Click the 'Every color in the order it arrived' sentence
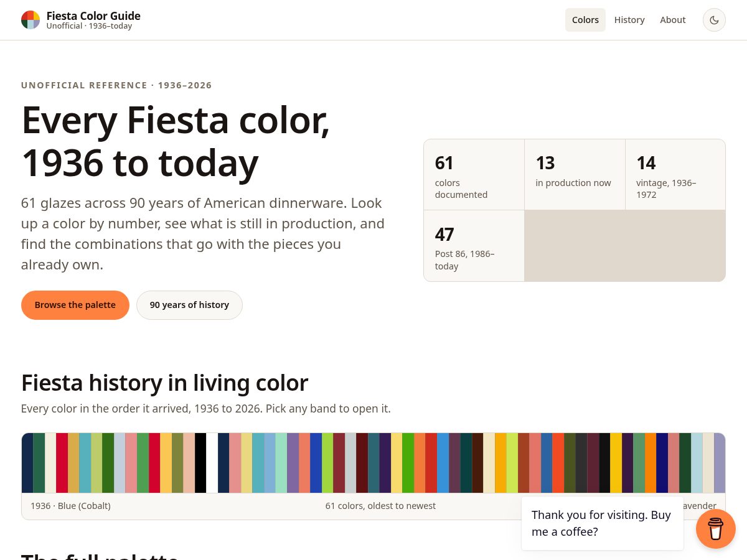The width and height of the screenshot is (747, 560). [205, 409]
